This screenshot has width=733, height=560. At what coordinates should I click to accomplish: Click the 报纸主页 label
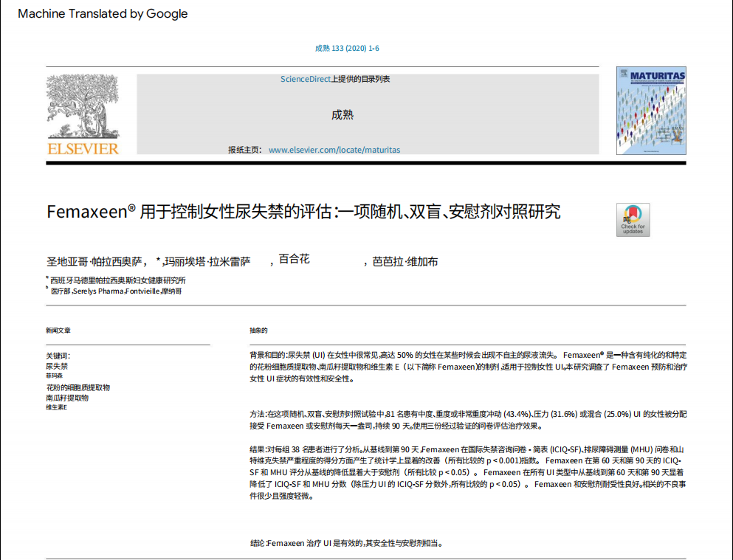pyautogui.click(x=244, y=150)
